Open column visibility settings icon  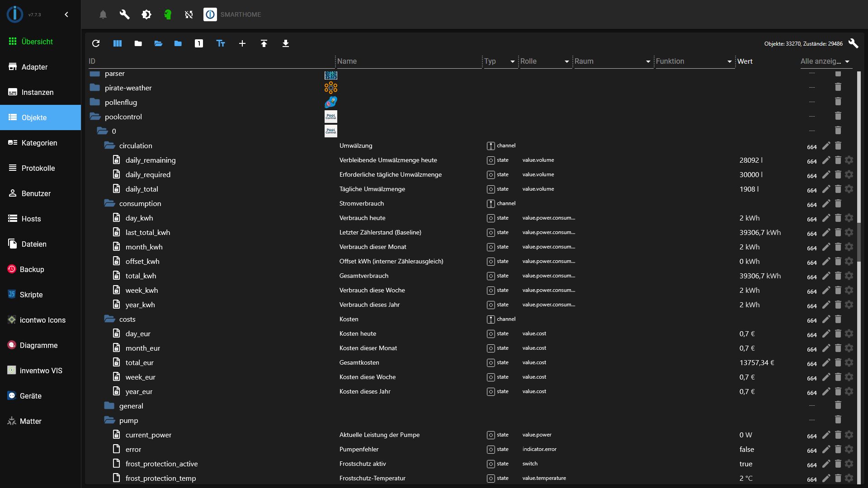118,43
